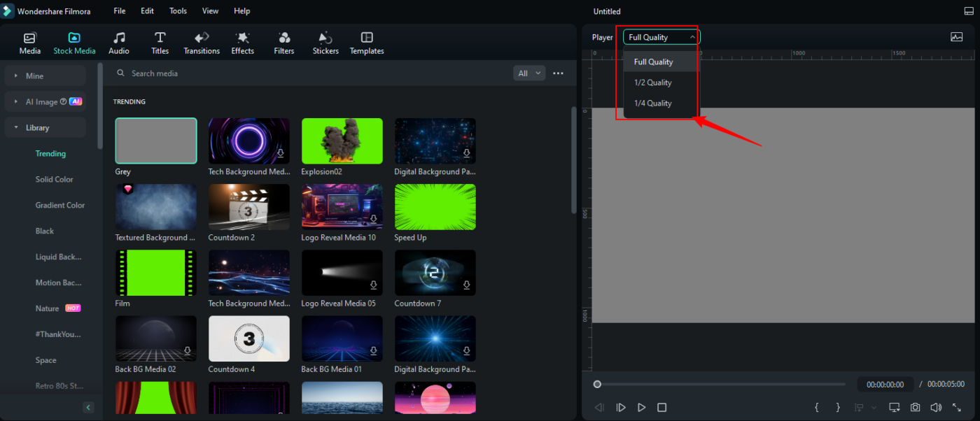Screen dimensions: 980x421
Task: Expand the Mine section in sidebar
Action: click(45, 76)
